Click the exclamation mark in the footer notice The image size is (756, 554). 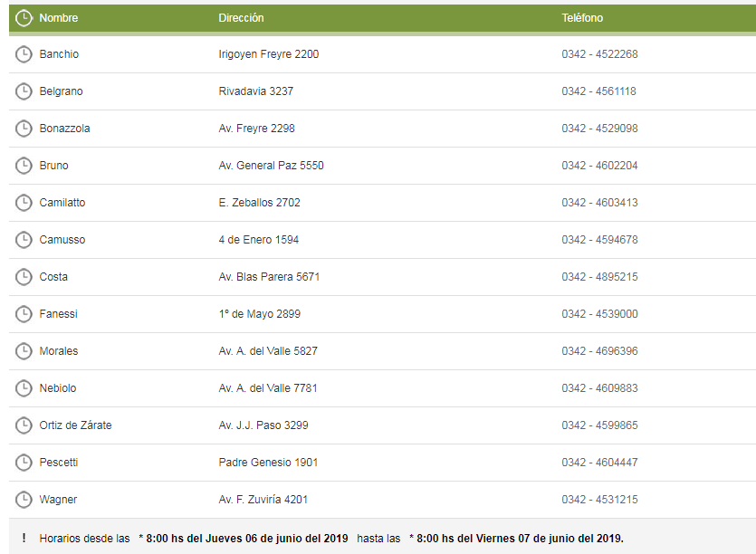coord(24,538)
